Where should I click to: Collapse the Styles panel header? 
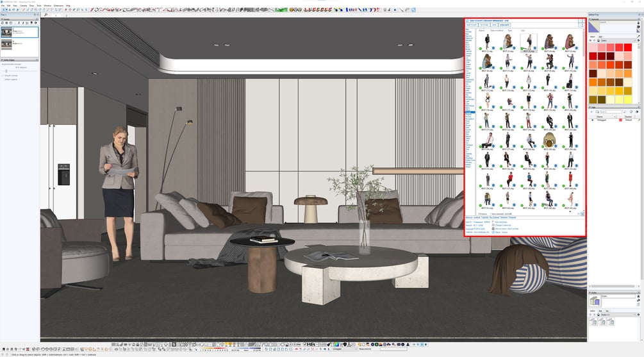[615, 292]
